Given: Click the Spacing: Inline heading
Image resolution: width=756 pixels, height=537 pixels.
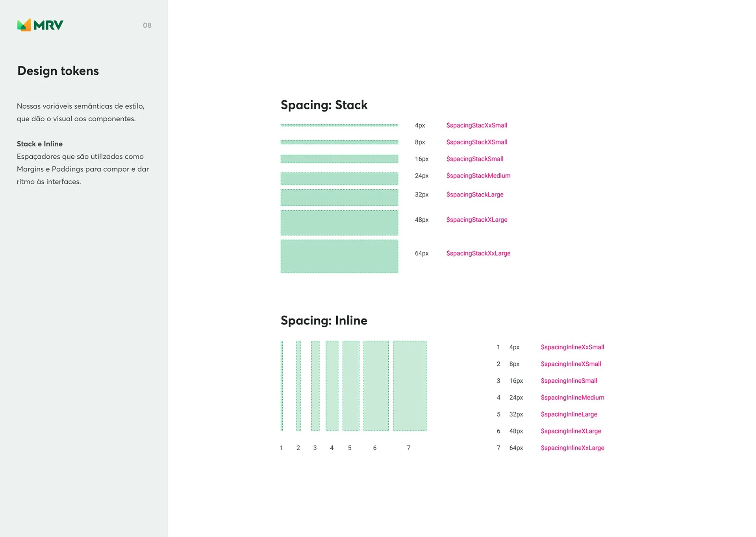Looking at the screenshot, I should point(324,320).
